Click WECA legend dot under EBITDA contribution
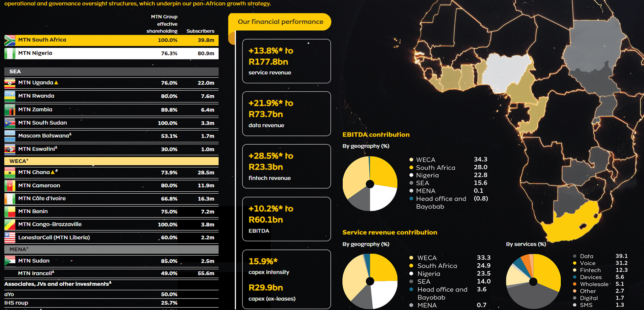644x310 pixels. 411,160
